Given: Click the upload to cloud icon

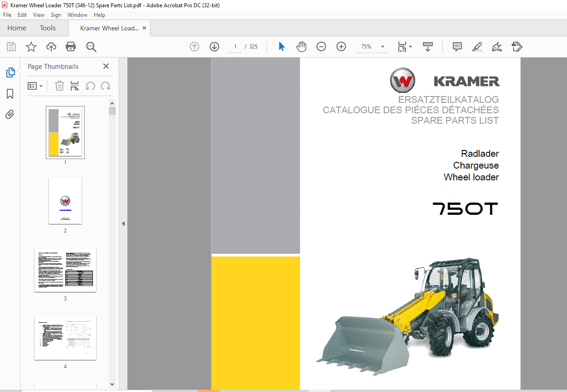Looking at the screenshot, I should tap(51, 47).
